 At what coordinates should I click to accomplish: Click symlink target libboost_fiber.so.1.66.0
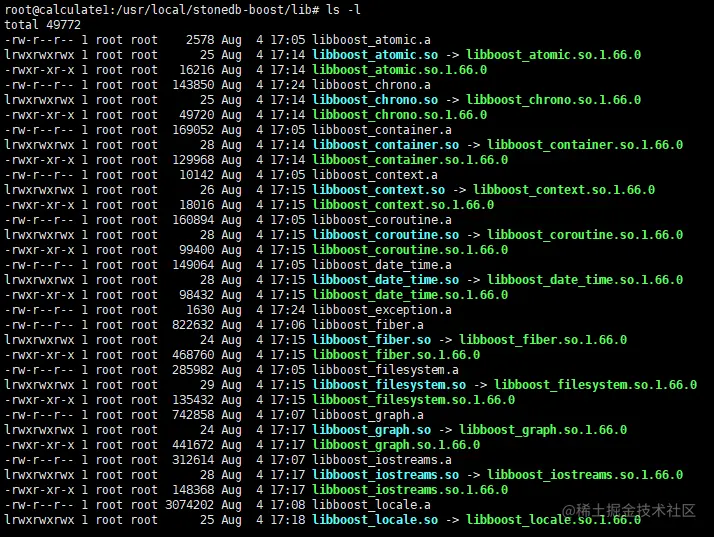coord(543,341)
